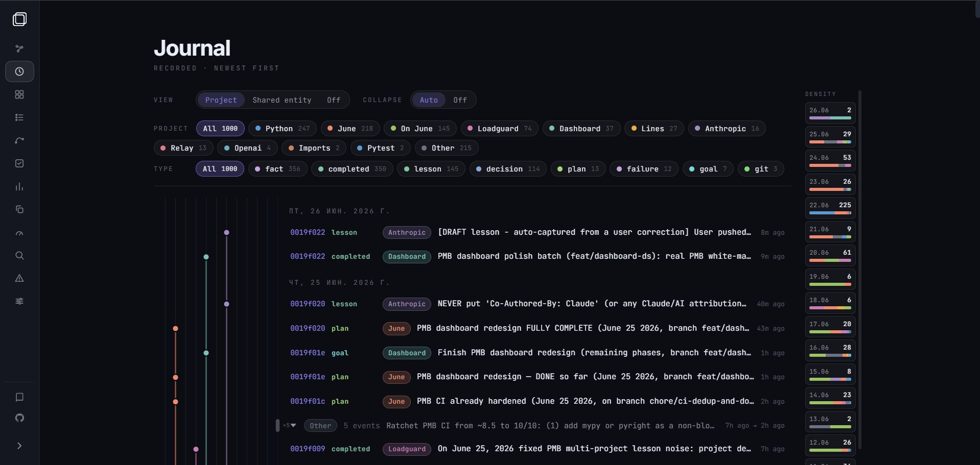Filter by Other project chip
980x465 pixels.
[x=447, y=148]
